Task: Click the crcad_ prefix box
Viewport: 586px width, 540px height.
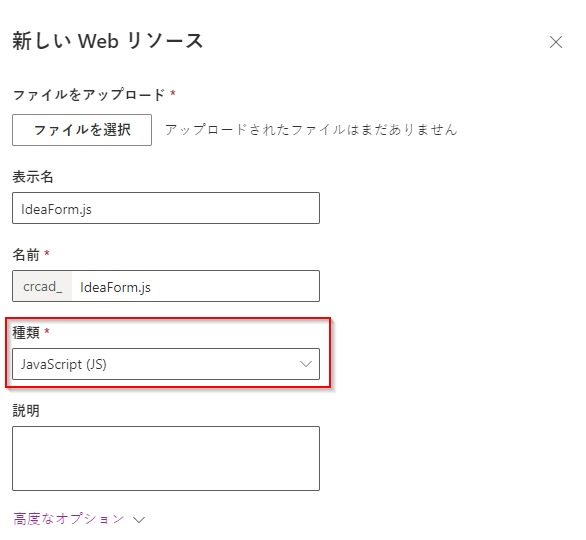Action: 42,286
